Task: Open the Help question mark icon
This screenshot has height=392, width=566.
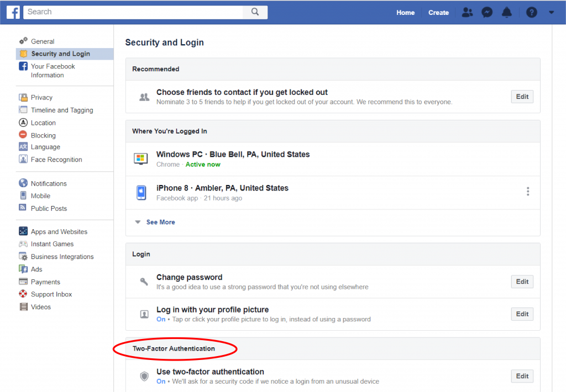Action: (531, 13)
